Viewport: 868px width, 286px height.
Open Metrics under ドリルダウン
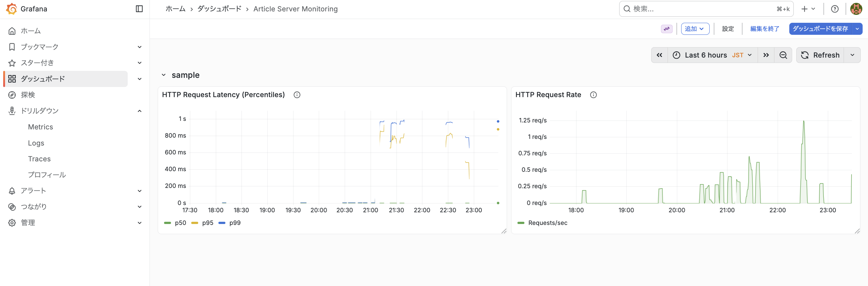pos(40,127)
